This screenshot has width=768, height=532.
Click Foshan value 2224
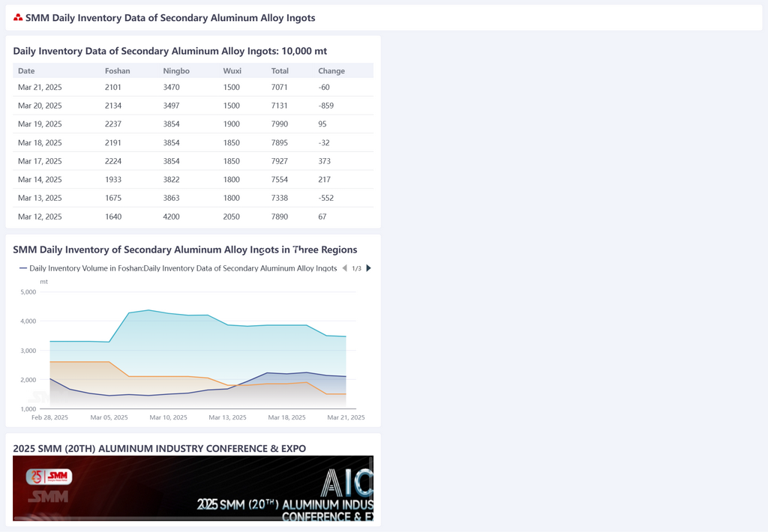[x=113, y=161]
